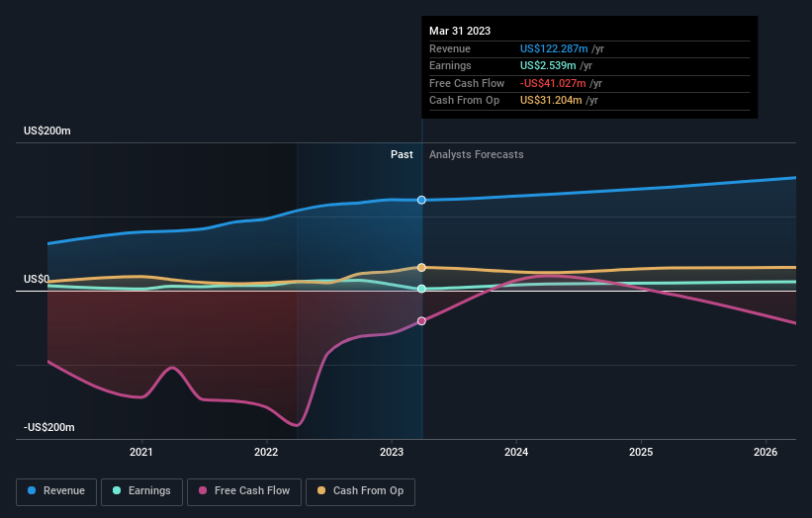Click the 2025 x-axis label

click(x=641, y=452)
